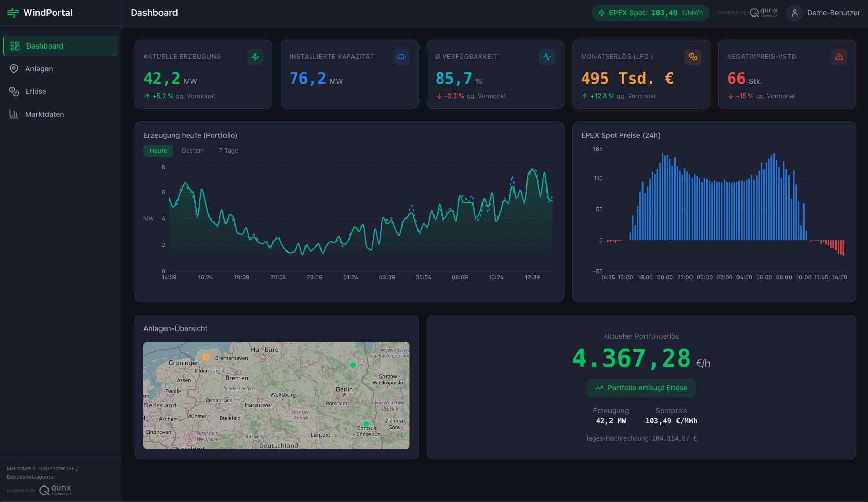Select the Marktdaten chart icon in sidebar

[x=14, y=114]
